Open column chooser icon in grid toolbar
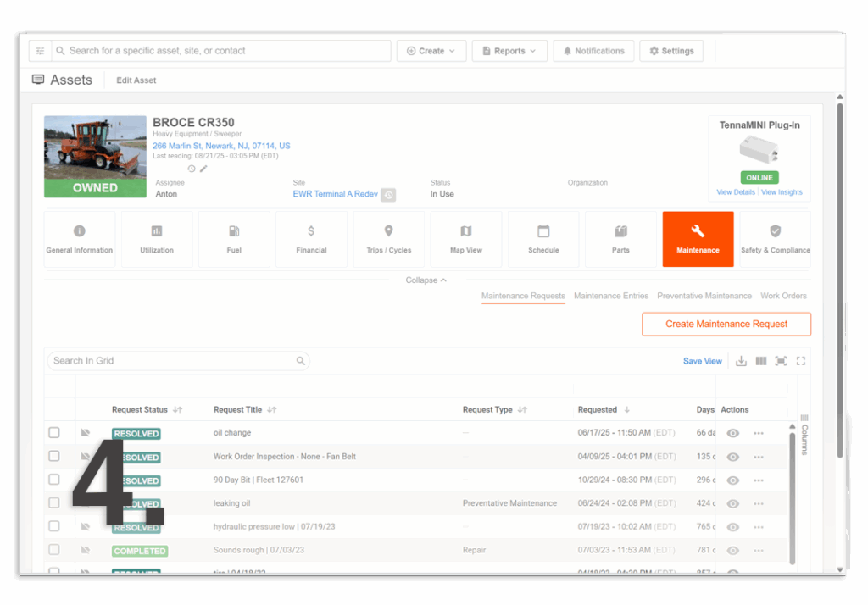 tap(761, 362)
